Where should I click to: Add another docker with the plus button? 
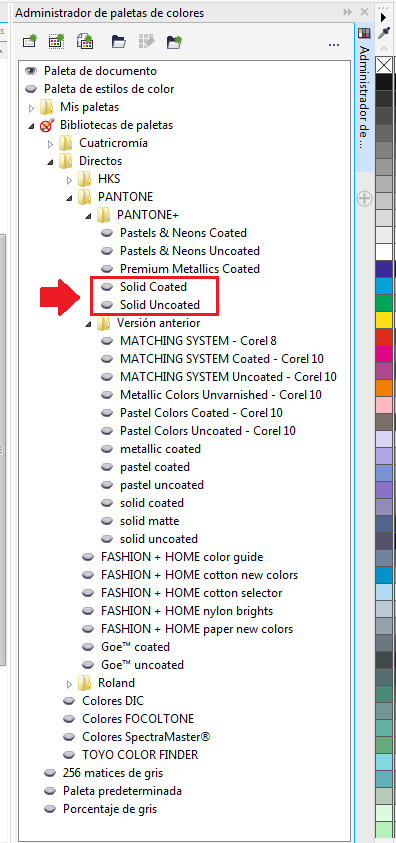[x=364, y=198]
